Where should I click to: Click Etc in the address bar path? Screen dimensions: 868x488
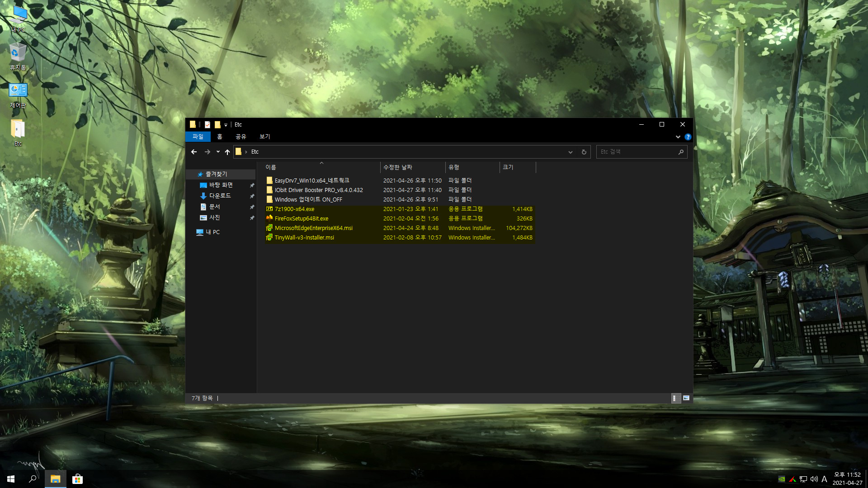pos(255,152)
